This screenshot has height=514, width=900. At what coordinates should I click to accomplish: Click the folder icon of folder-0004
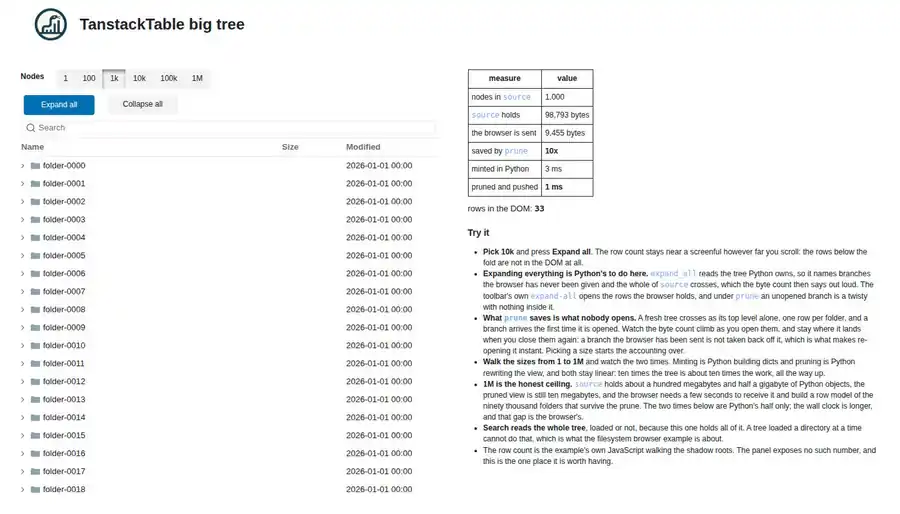click(36, 237)
